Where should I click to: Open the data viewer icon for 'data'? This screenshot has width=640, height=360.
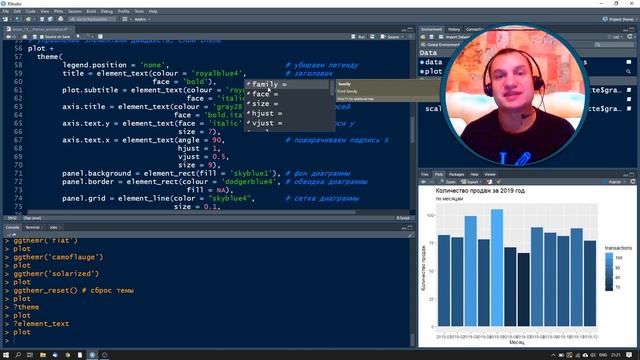pyautogui.click(x=629, y=62)
